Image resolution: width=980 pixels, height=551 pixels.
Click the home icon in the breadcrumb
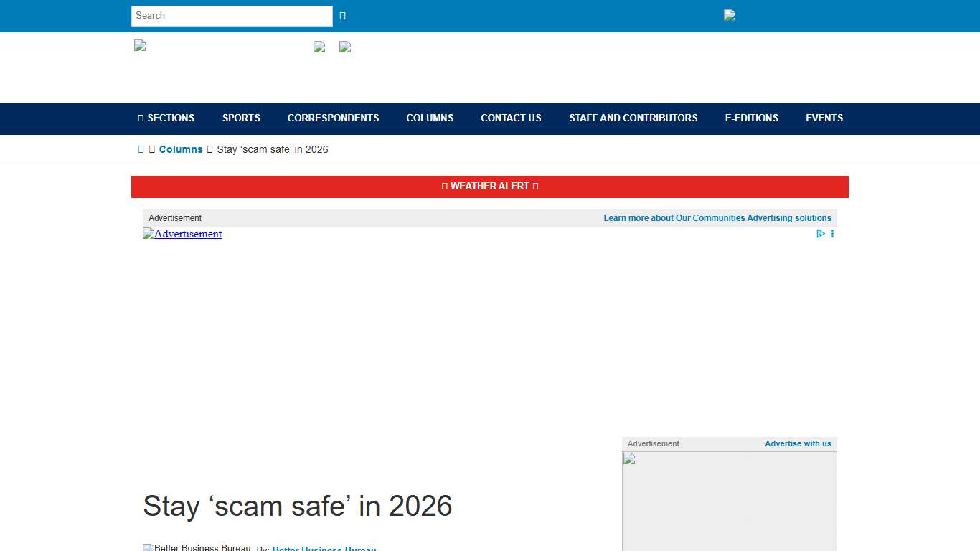[141, 149]
